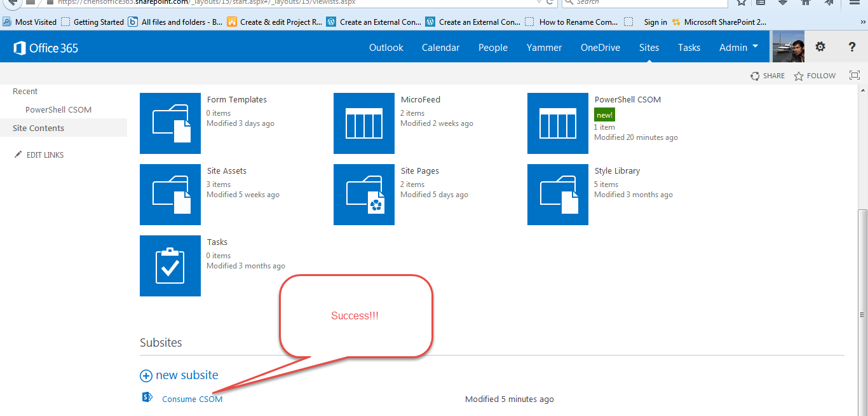The width and height of the screenshot is (868, 416).
Task: Toggle the focus on content icon
Action: point(855,76)
